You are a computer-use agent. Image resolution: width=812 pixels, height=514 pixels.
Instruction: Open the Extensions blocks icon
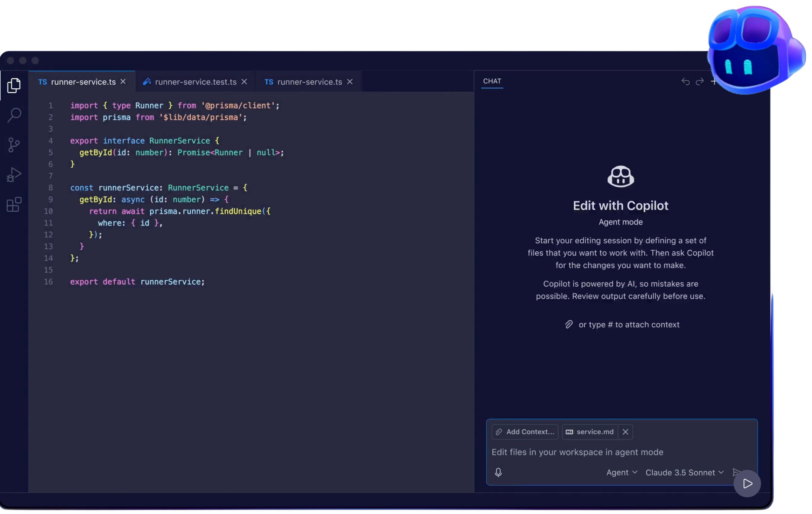[x=14, y=204]
